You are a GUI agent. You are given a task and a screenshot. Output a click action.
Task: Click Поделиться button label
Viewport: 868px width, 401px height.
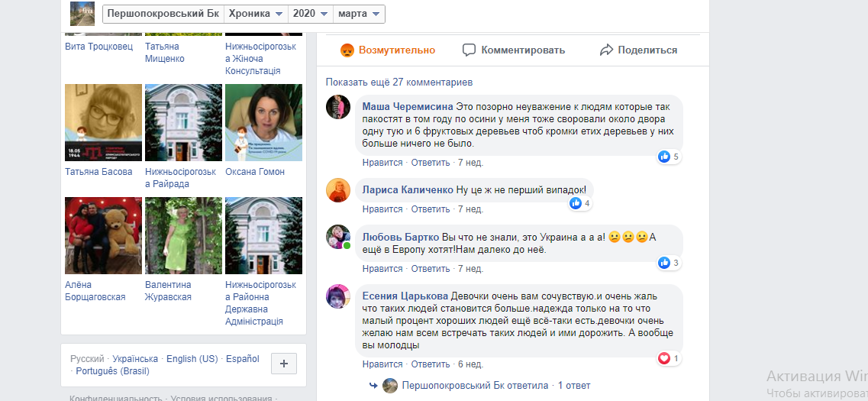coord(647,50)
